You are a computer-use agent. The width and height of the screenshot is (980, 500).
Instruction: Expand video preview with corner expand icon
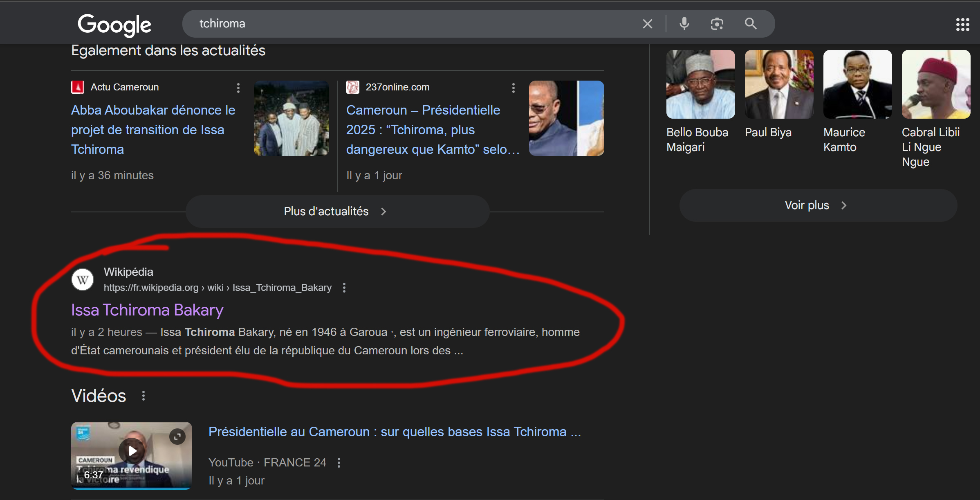(x=177, y=437)
